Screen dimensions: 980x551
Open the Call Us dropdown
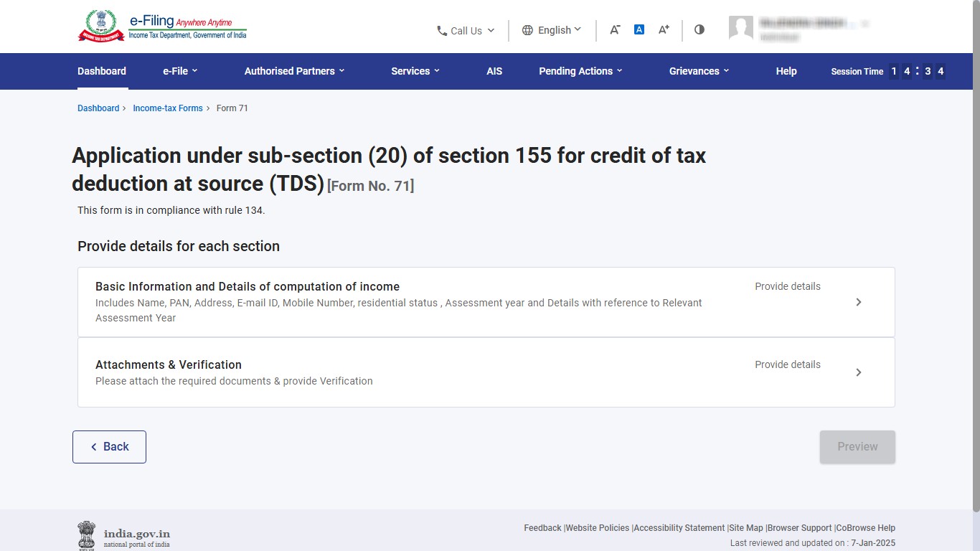[466, 30]
